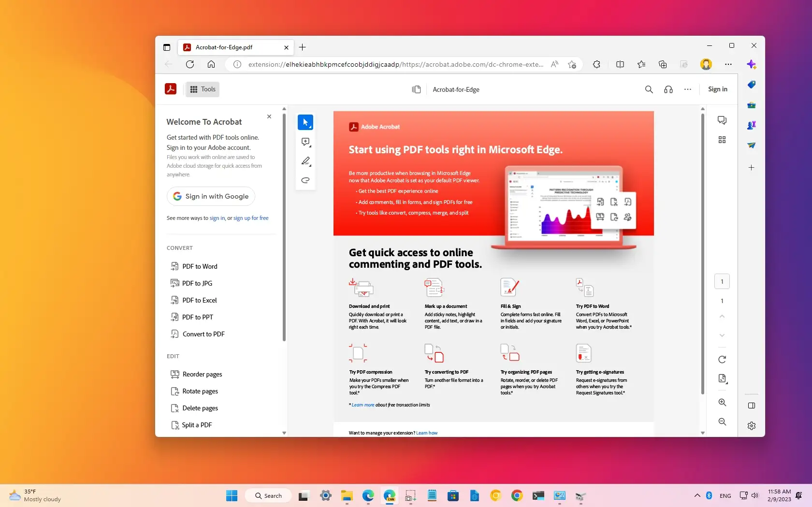Screen dimensions: 812x507
Task: Activate Read Aloud from the address bar
Action: pos(554,64)
